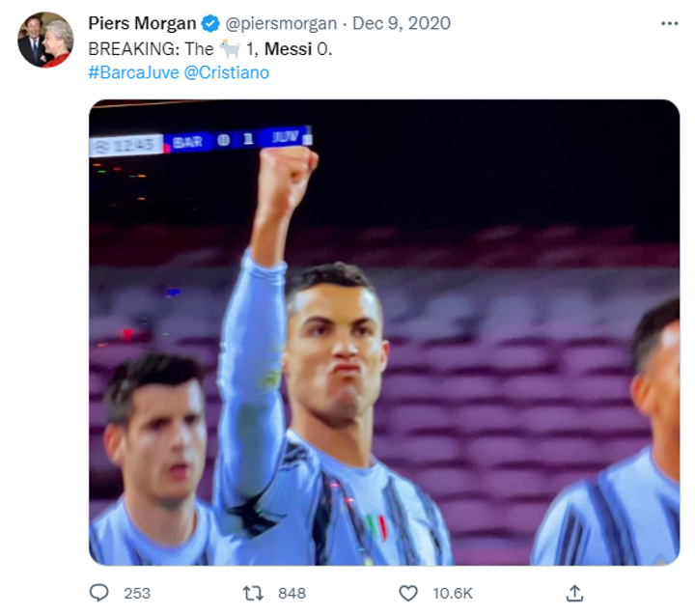This screenshot has width=695, height=616.
Task: Click the blue verified badge
Action: pos(210,23)
